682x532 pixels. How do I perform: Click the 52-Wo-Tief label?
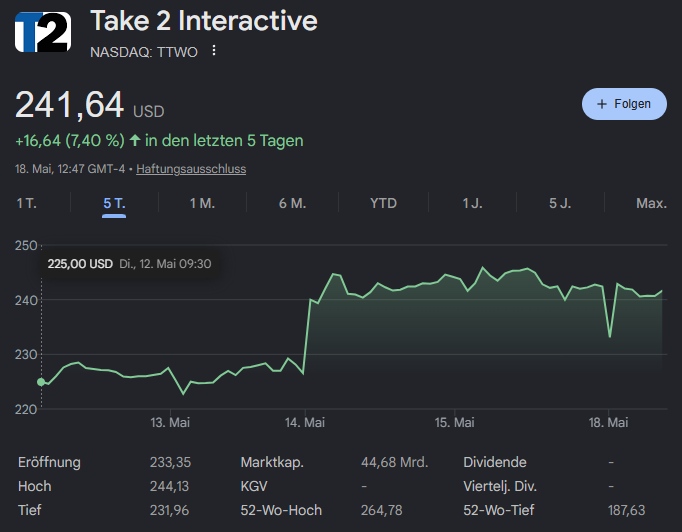(498, 510)
